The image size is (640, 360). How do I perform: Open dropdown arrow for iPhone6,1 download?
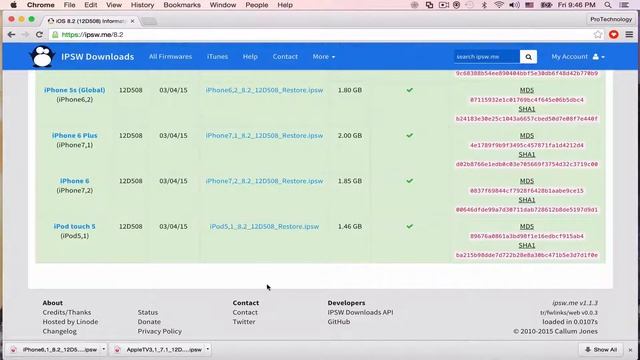104,349
